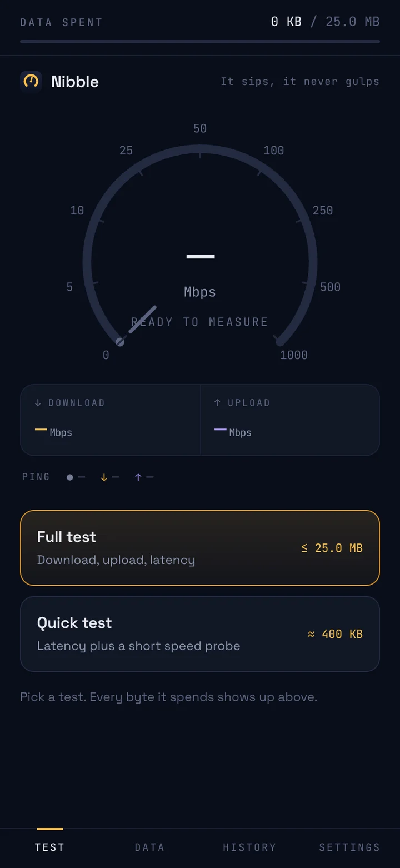
Task: Click the data spent 0 KB counter
Action: [286, 22]
